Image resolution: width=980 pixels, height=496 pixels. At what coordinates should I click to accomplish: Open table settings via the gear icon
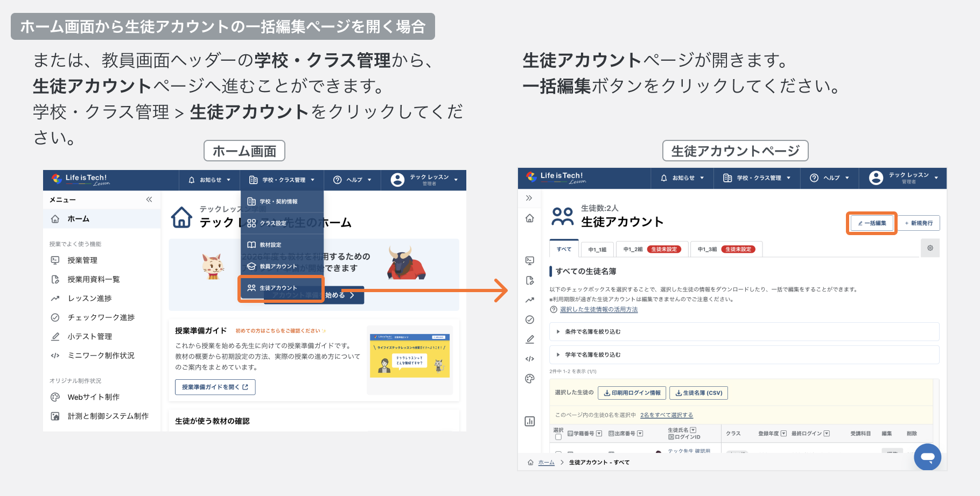(x=930, y=248)
